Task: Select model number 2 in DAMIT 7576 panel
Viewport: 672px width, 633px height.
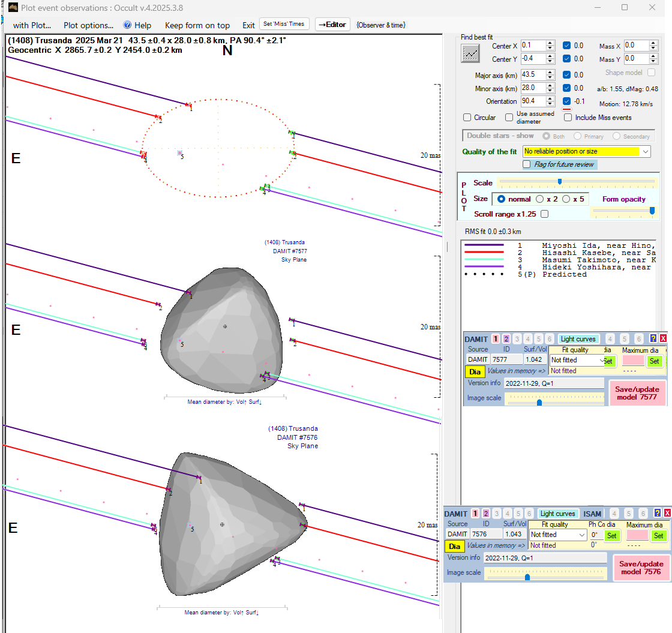Action: pos(485,514)
